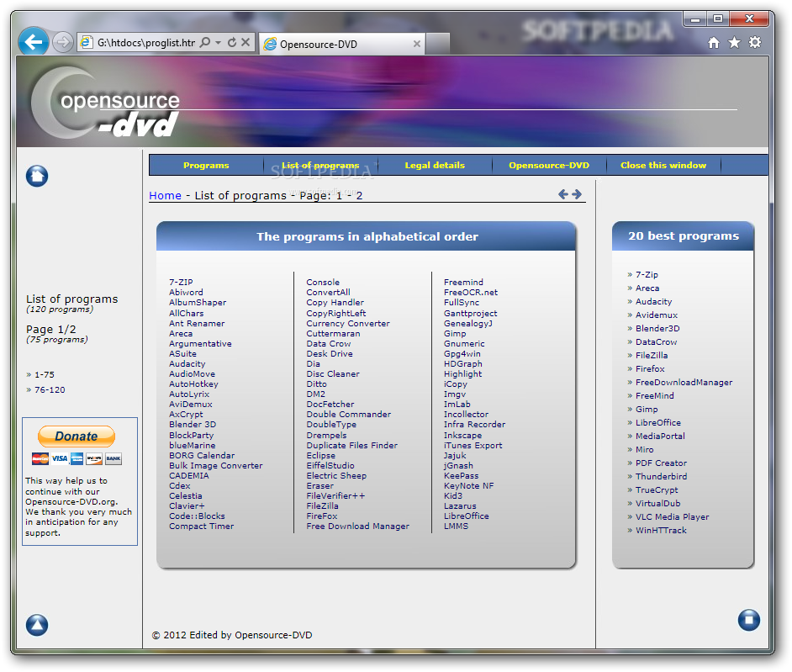Viewport: 792px width, 672px height.
Task: Click the Donate button
Action: tap(77, 437)
